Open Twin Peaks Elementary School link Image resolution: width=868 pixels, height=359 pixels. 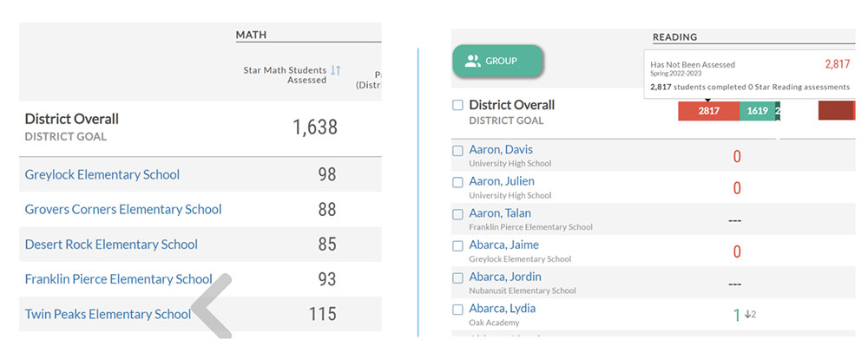coord(108,314)
